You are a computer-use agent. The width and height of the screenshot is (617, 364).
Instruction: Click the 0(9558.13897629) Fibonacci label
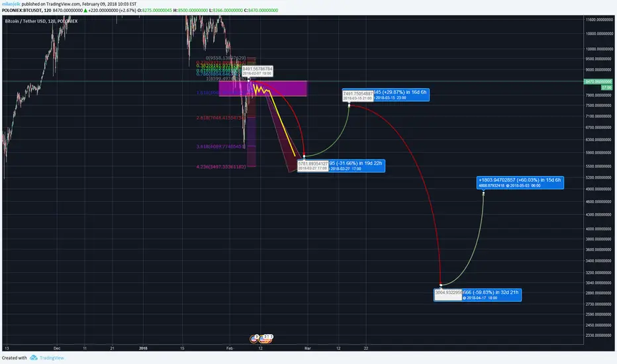(x=226, y=58)
